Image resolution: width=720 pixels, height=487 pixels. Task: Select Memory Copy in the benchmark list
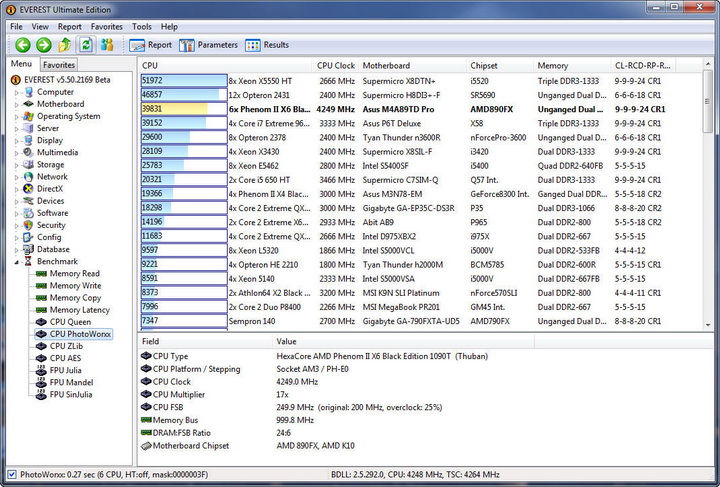click(75, 297)
